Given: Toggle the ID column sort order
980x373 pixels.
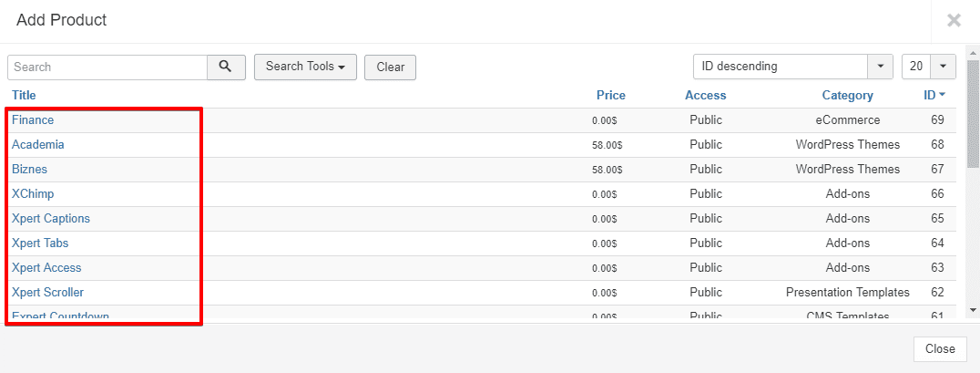Looking at the screenshot, I should pyautogui.click(x=934, y=95).
